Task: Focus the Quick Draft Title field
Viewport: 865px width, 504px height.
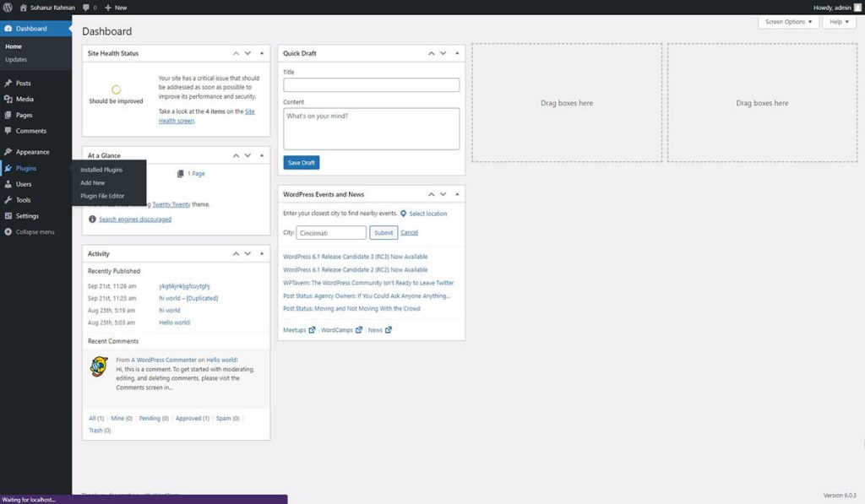Action: pyautogui.click(x=372, y=85)
